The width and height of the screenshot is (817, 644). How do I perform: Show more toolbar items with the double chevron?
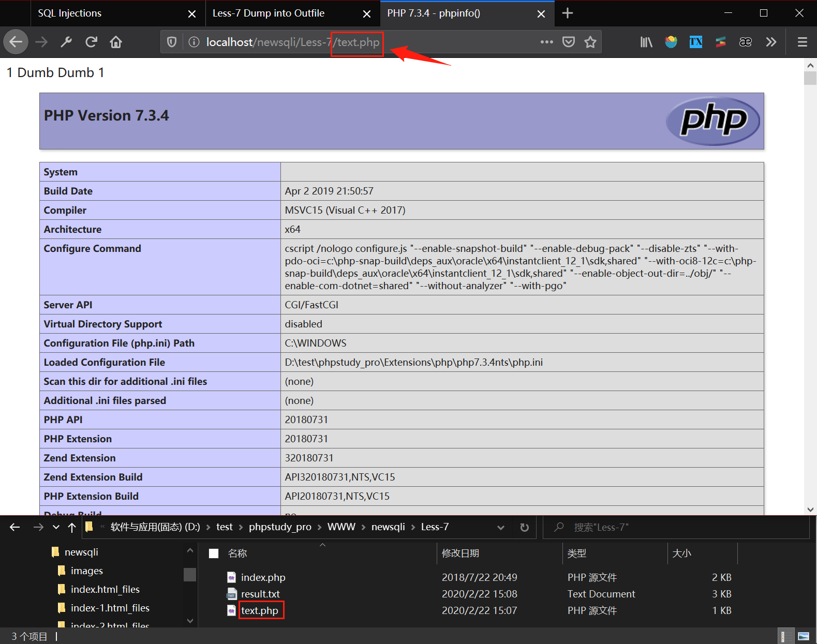click(771, 42)
